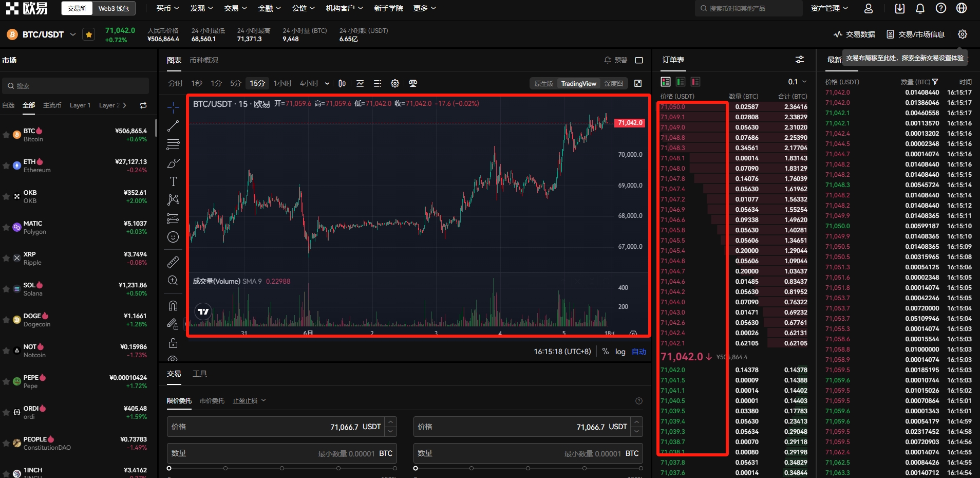The width and height of the screenshot is (980, 478).
Task: Filter trades by quantity funnel icon
Action: (935, 82)
